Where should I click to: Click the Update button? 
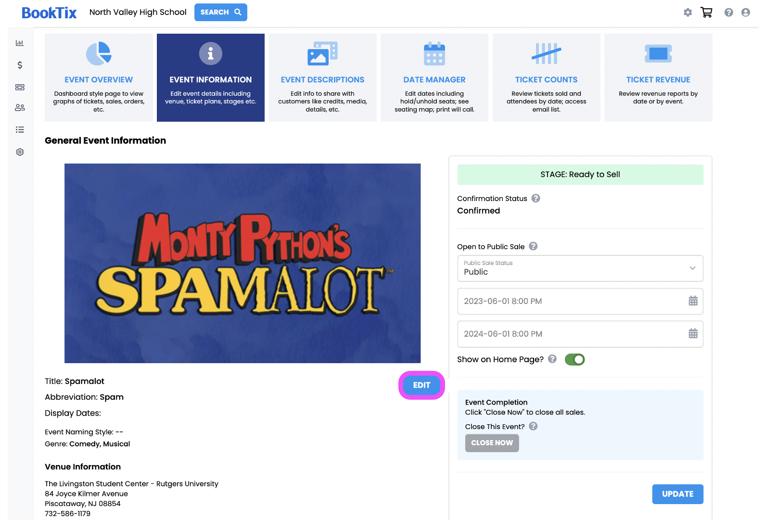coord(677,494)
